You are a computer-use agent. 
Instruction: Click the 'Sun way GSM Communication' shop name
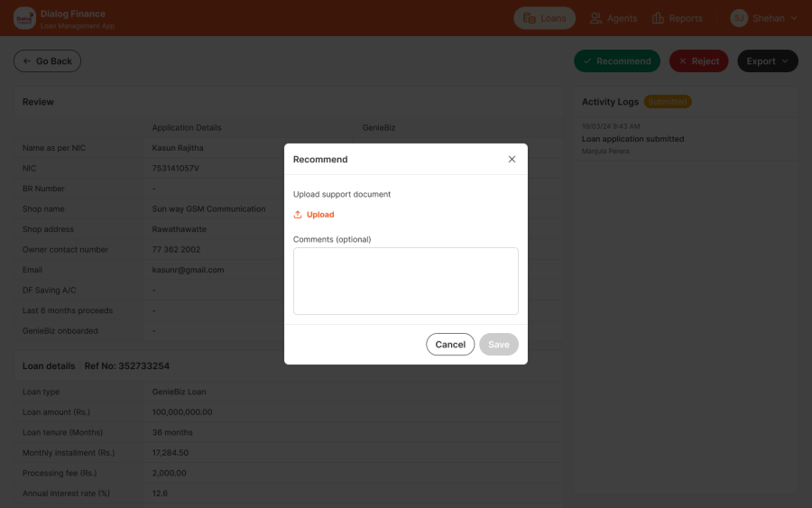tap(208, 208)
